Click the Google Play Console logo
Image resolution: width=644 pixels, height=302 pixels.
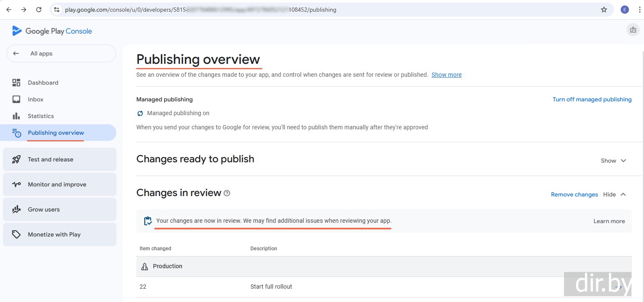click(52, 31)
